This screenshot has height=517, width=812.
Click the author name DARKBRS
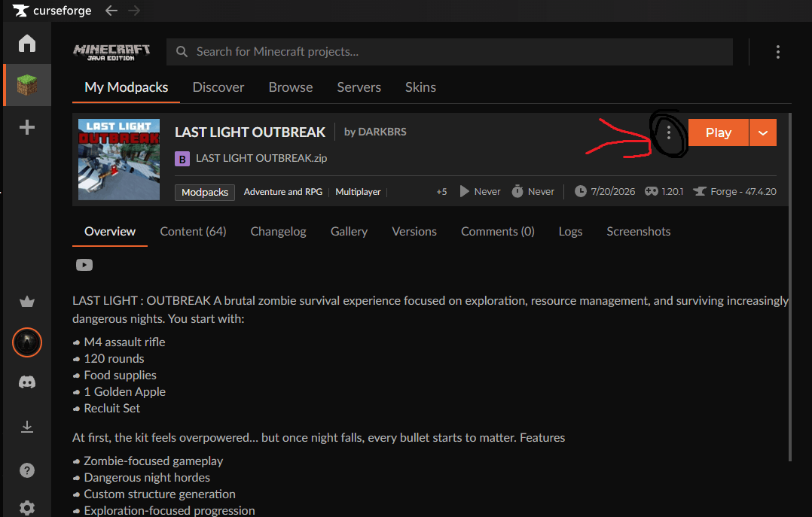tap(382, 132)
